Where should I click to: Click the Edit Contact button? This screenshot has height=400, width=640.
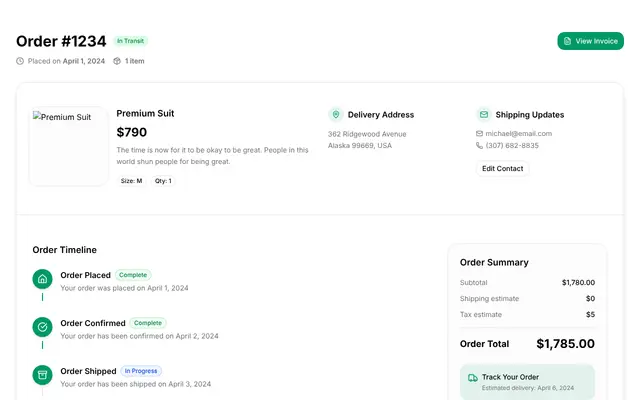[502, 169]
